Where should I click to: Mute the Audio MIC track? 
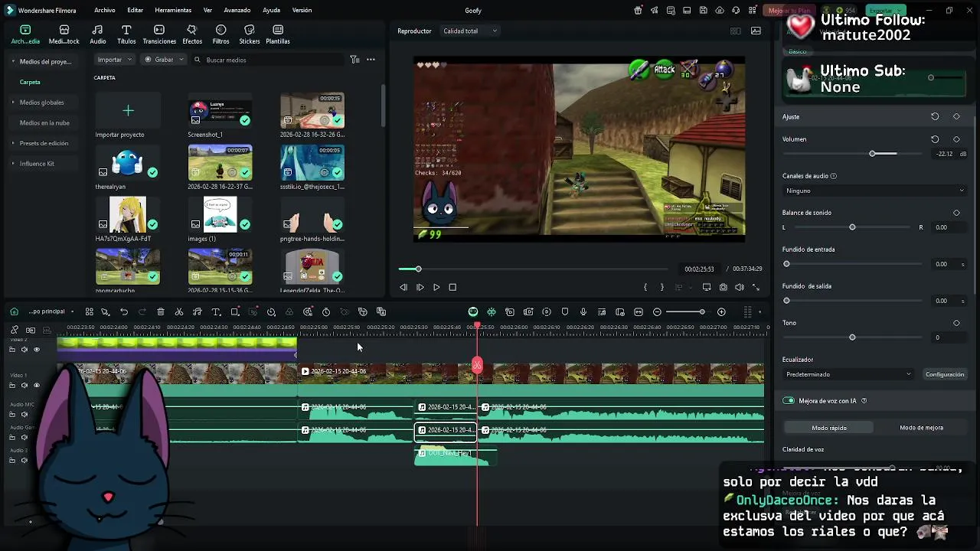pos(24,414)
